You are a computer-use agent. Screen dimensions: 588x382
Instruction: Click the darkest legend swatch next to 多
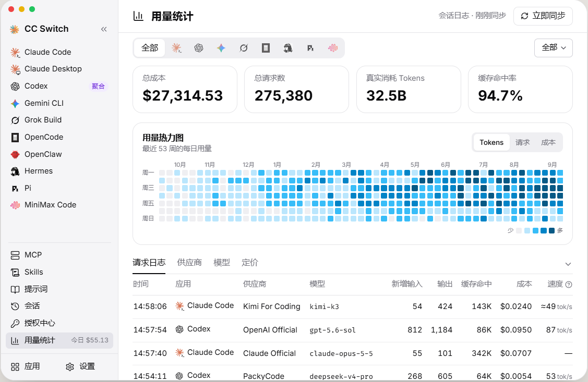tap(551, 231)
